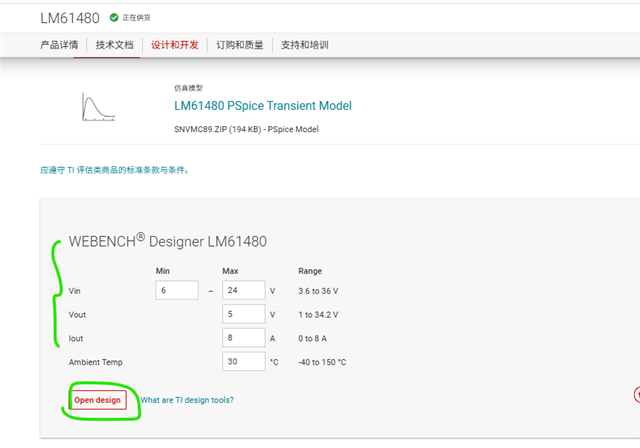
Task: Click the simulation waveform thumbnail
Action: 98,106
